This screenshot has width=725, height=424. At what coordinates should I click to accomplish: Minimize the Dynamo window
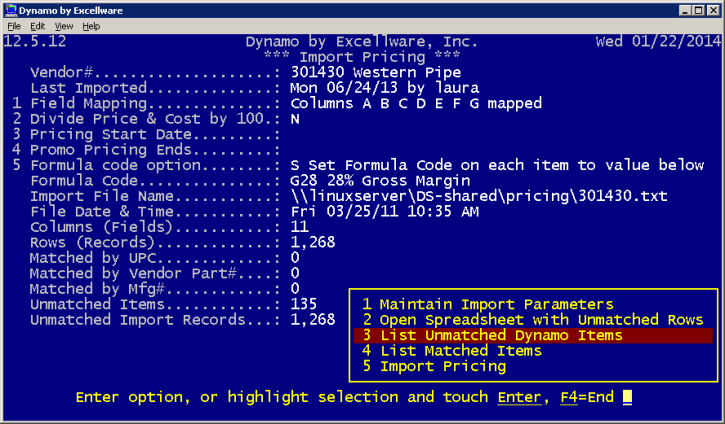pyautogui.click(x=685, y=10)
